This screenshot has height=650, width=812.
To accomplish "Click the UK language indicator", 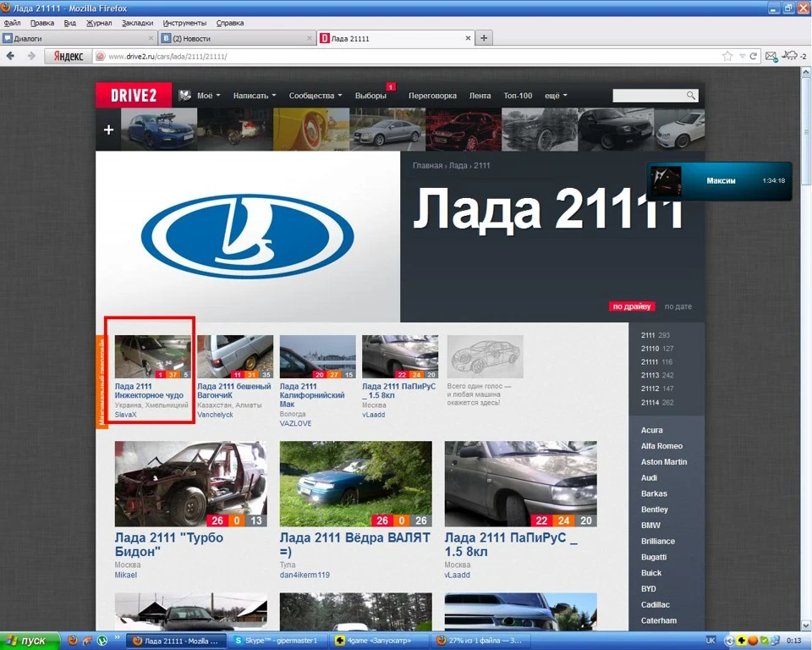I will [710, 641].
